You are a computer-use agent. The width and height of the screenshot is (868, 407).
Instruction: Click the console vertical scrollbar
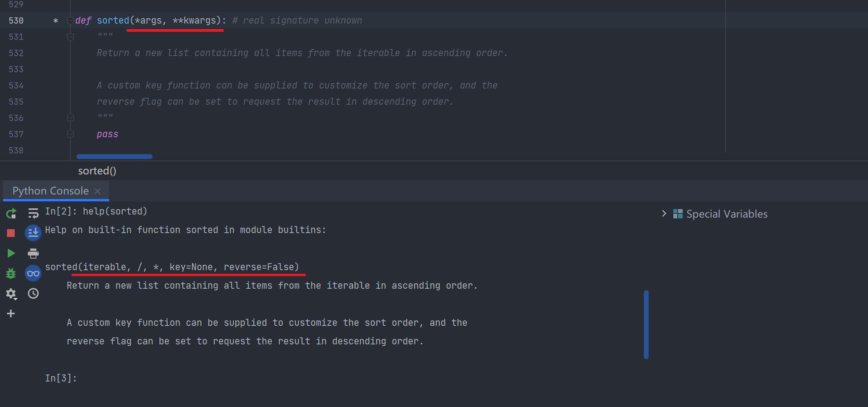pos(646,325)
